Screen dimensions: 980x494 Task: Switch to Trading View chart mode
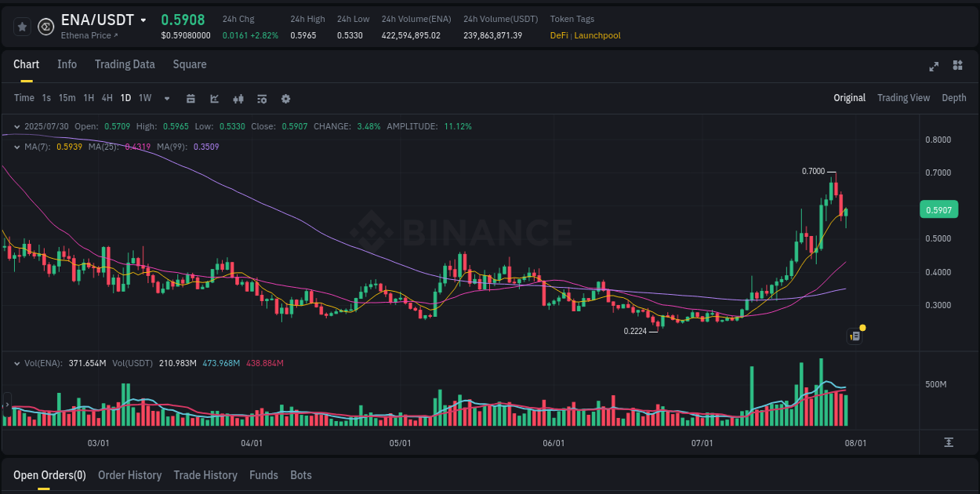[903, 98]
